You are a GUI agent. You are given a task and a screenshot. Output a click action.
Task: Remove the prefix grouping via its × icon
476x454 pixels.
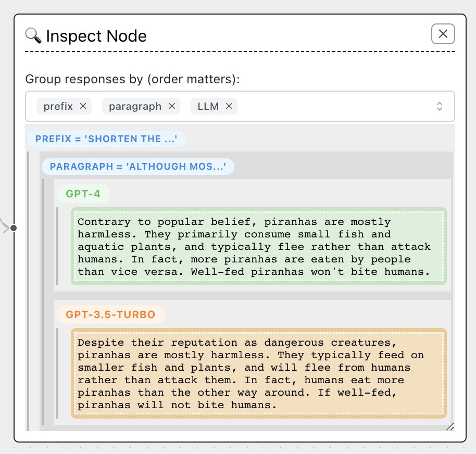83,106
